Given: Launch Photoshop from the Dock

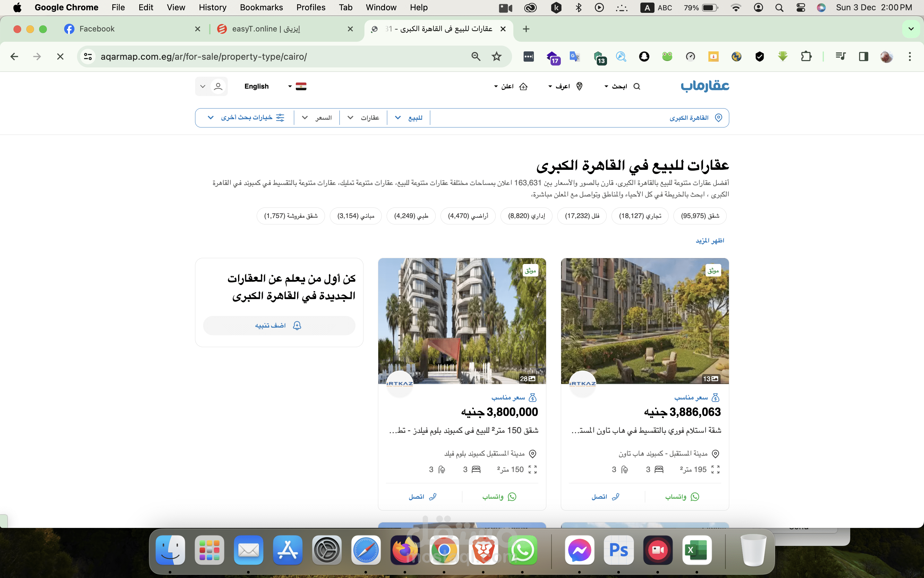Looking at the screenshot, I should tap(619, 550).
